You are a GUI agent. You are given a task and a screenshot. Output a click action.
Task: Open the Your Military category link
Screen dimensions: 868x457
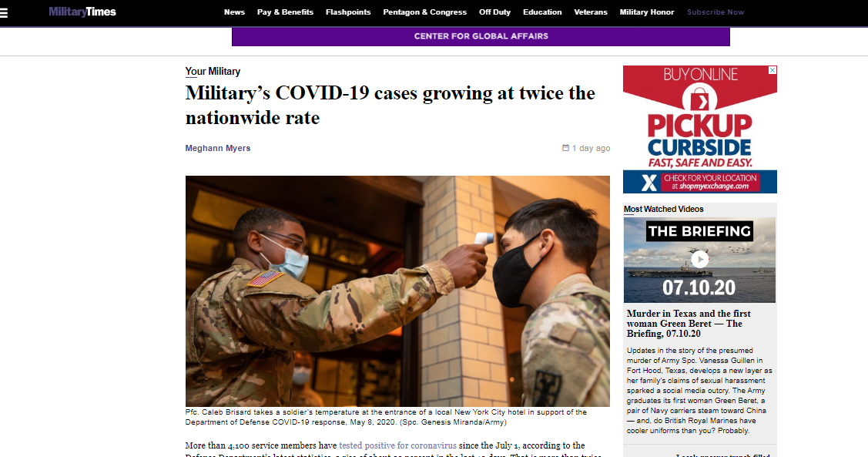click(x=213, y=72)
